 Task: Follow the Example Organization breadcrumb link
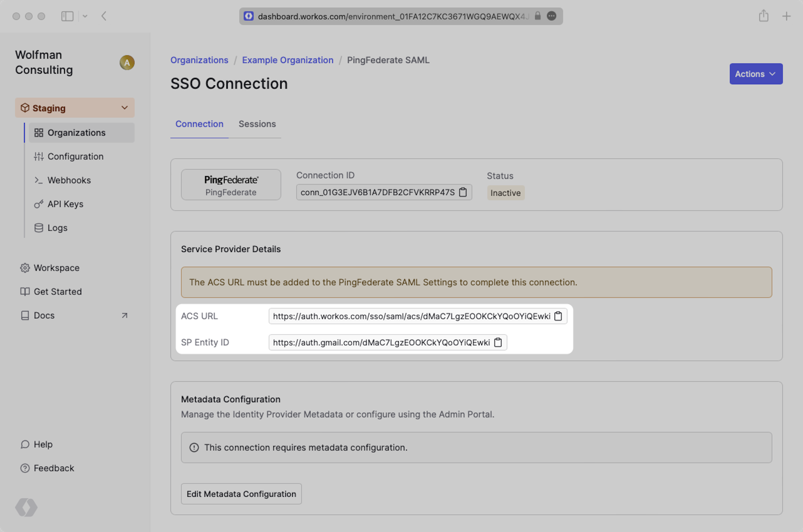pos(288,60)
